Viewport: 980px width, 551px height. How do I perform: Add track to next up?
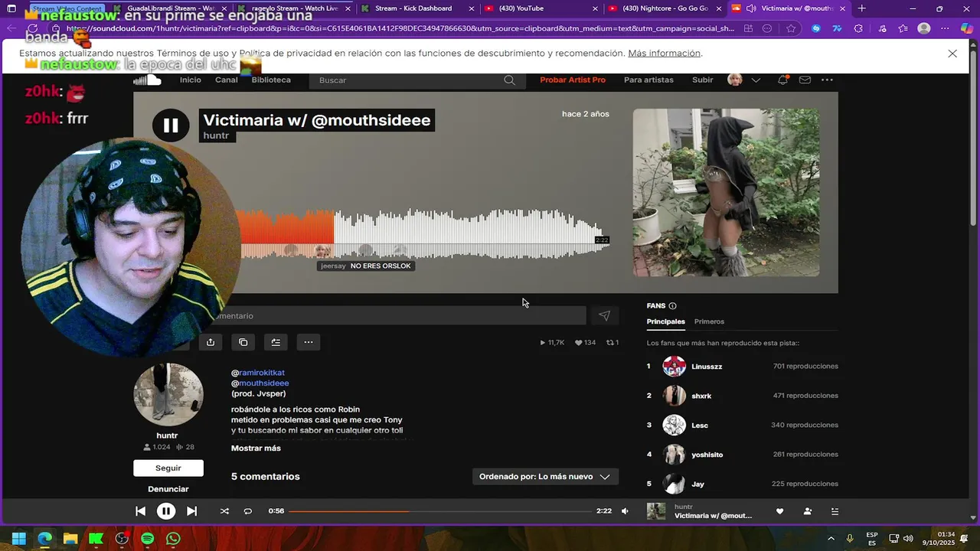point(276,342)
